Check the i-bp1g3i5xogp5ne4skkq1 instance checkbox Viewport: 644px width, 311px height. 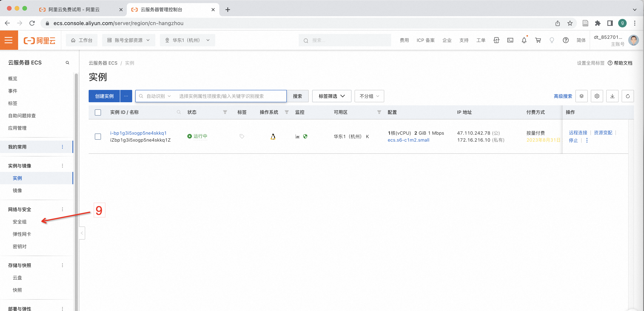coord(98,136)
